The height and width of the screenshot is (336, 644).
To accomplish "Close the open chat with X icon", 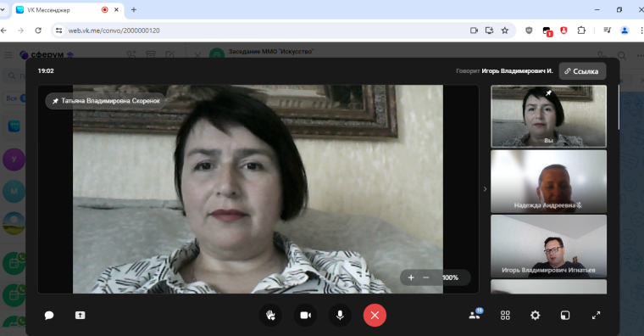I will coord(197,54).
